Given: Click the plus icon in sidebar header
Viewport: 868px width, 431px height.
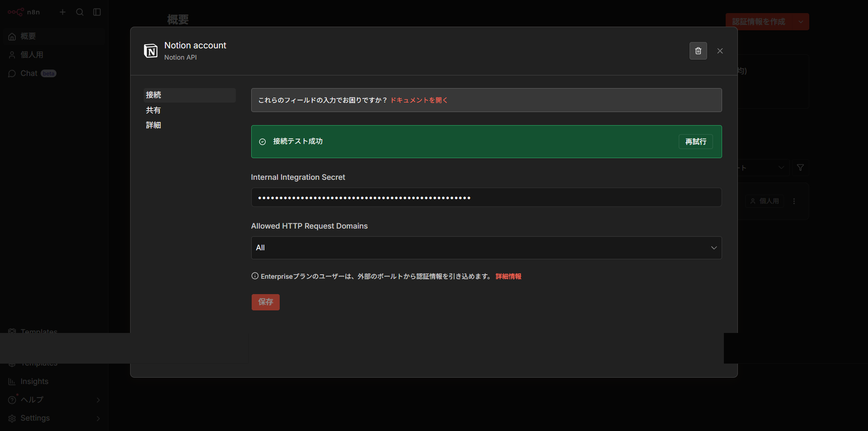Looking at the screenshot, I should tap(63, 12).
